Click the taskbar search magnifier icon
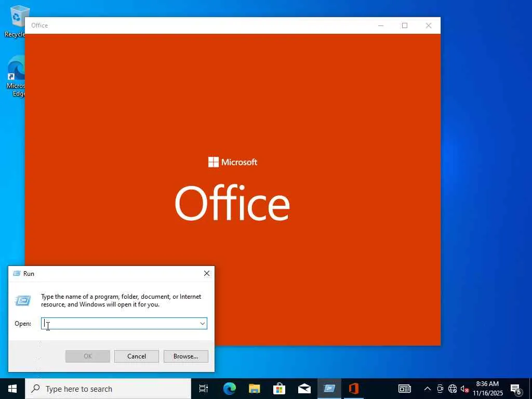Screen dimensions: 532x399 click(x=35, y=389)
